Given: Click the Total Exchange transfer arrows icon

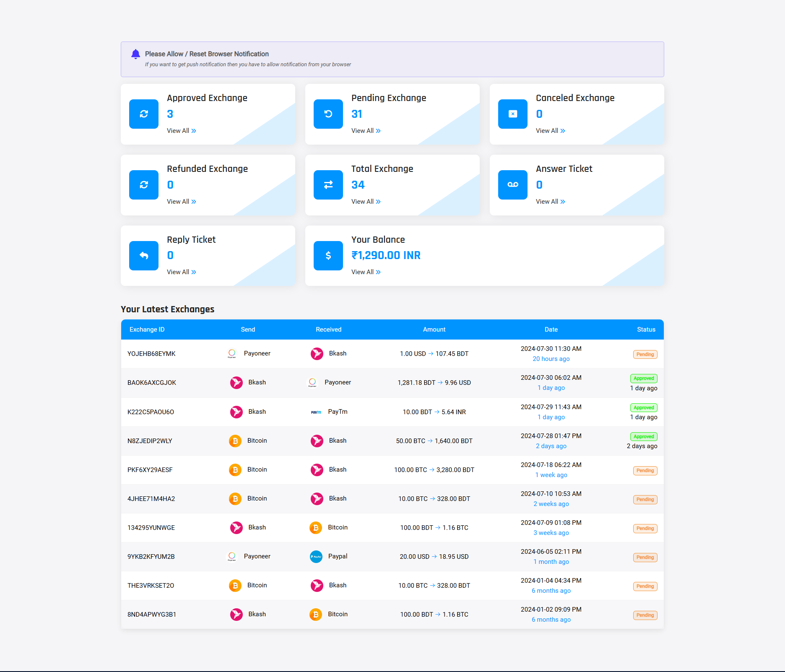Looking at the screenshot, I should pyautogui.click(x=328, y=185).
